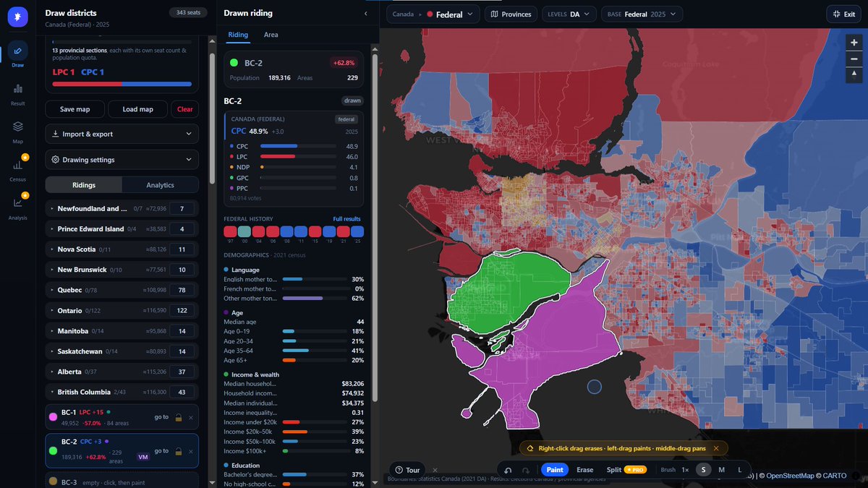Exit the drawing mode
Image resolution: width=868 pixels, height=488 pixels.
point(844,14)
